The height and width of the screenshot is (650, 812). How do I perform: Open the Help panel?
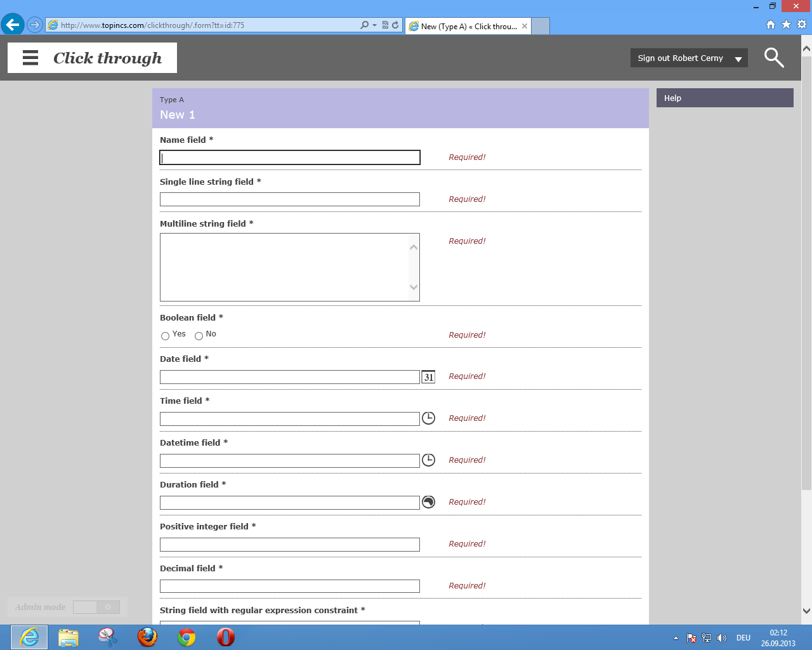[724, 98]
